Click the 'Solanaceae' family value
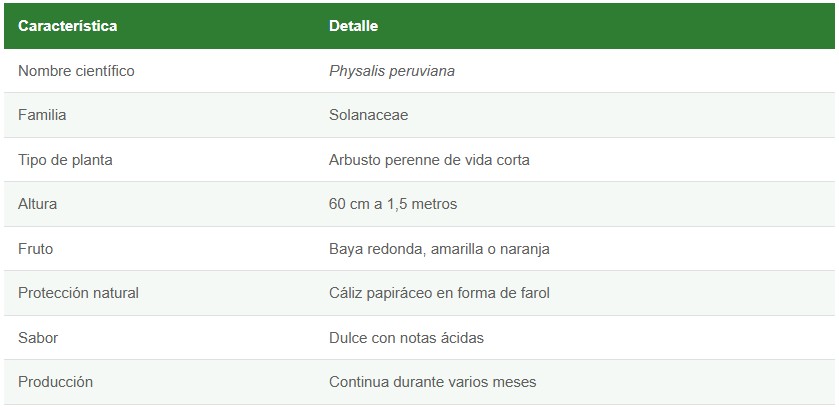Viewport: 839px width, 410px height. click(368, 115)
